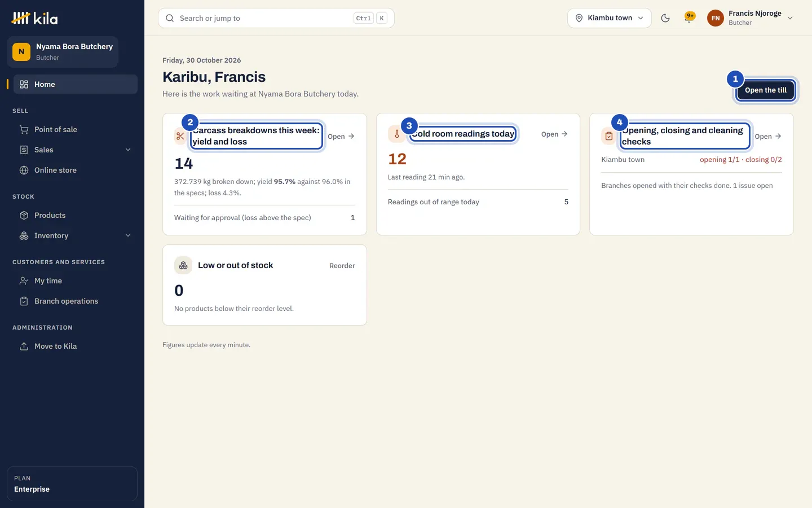Click Reorder on low stock card
The width and height of the screenshot is (812, 508).
[342, 265]
